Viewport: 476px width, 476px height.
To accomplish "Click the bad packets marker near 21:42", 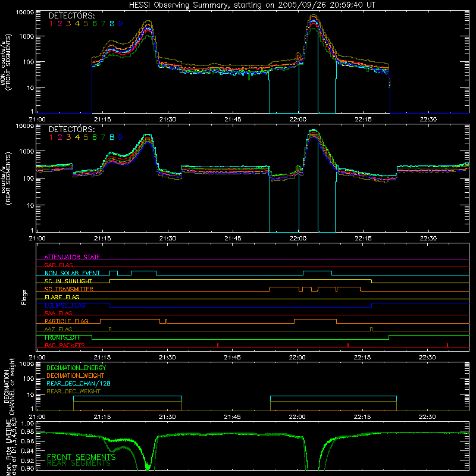I will point(218,345).
